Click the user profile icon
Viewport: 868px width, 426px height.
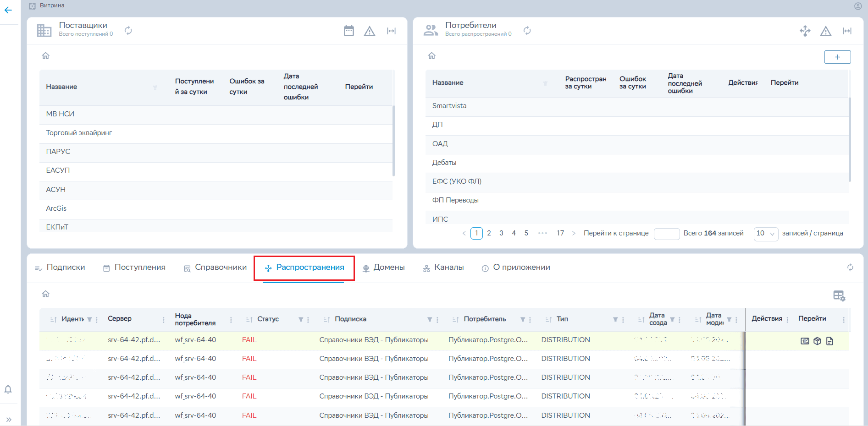[858, 6]
